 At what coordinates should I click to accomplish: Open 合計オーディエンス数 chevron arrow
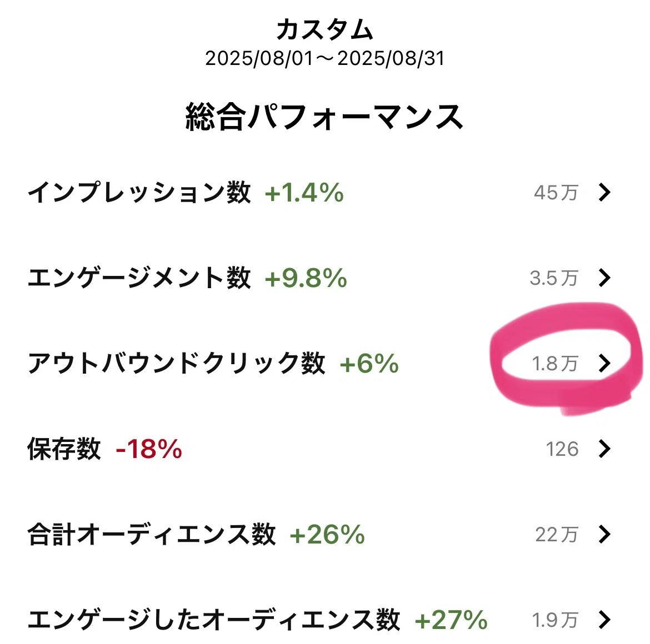click(x=605, y=534)
